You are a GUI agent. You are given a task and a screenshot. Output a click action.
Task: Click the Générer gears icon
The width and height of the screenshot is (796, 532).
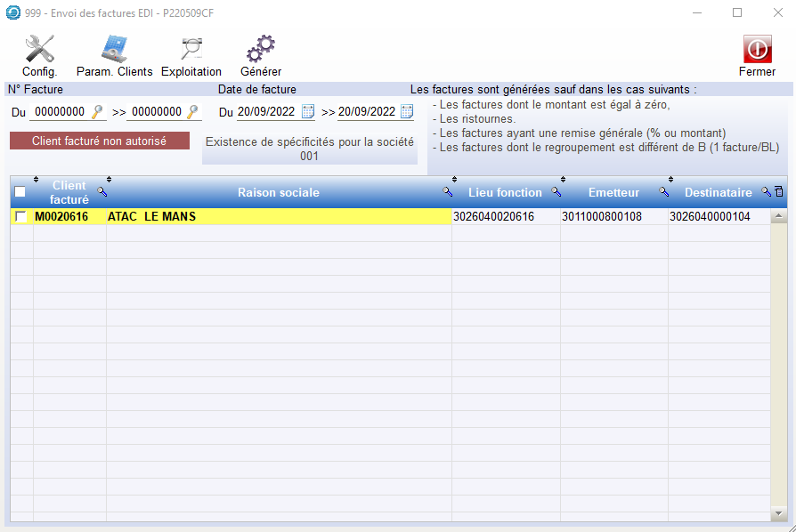(260, 49)
